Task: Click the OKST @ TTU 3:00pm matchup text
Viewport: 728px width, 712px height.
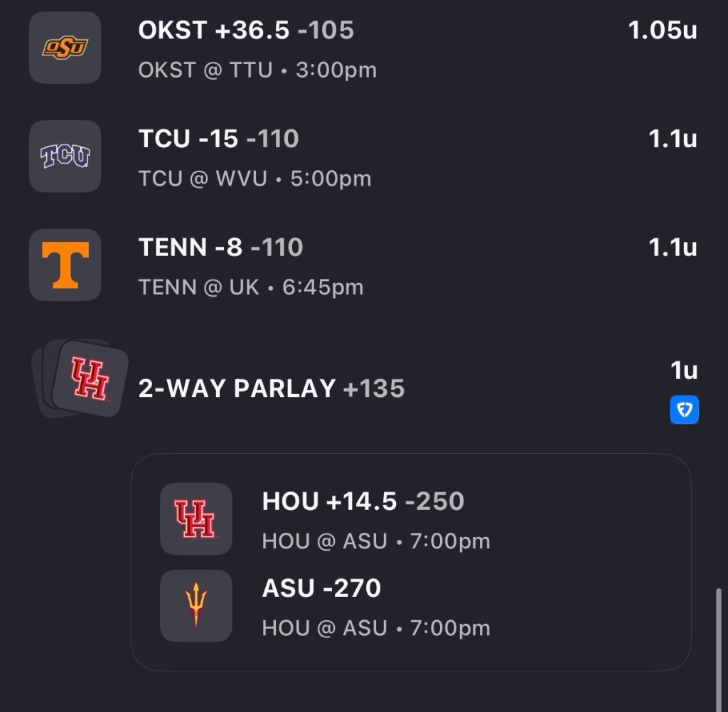Action: point(257,70)
